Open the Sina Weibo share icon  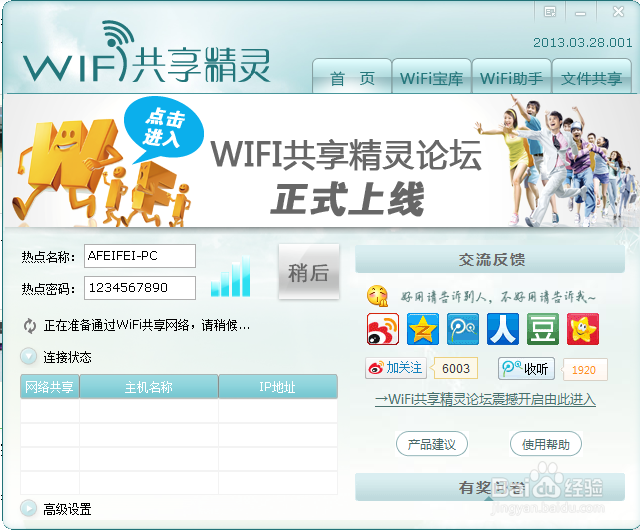[x=382, y=329]
